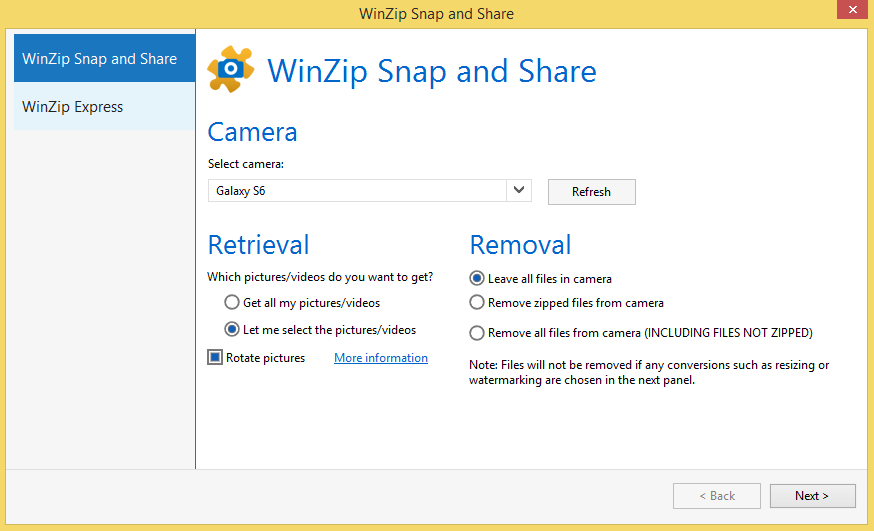Open the More information link
The image size is (874, 531).
[x=380, y=358]
